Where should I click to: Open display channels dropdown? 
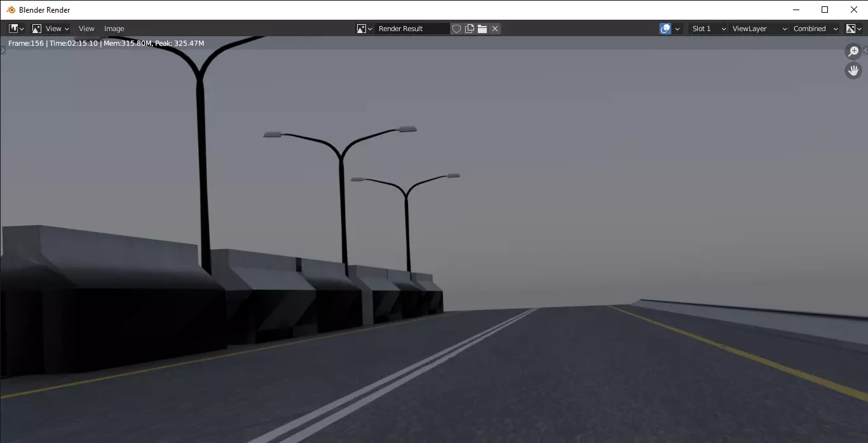[854, 29]
